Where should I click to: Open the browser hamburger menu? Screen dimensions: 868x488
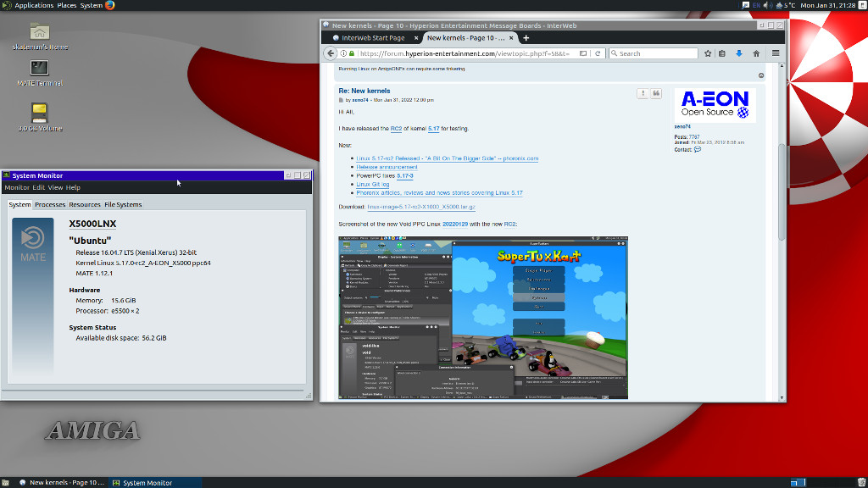(776, 53)
